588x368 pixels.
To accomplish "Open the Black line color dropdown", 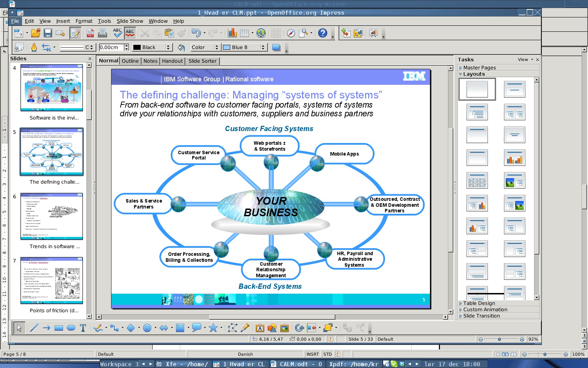I will coord(168,47).
